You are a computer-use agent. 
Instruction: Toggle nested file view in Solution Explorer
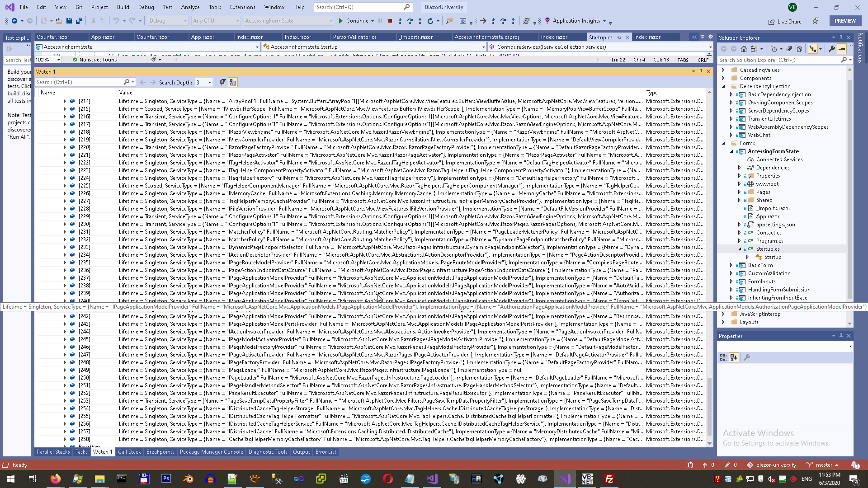813,49
